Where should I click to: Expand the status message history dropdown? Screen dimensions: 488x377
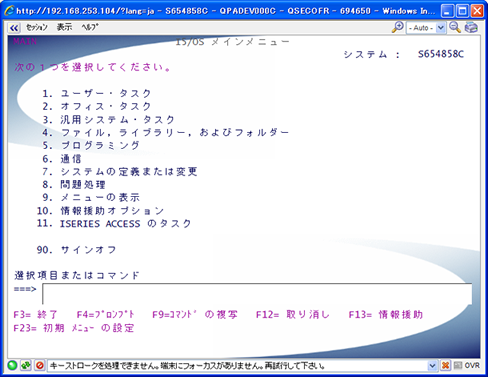tap(432, 366)
